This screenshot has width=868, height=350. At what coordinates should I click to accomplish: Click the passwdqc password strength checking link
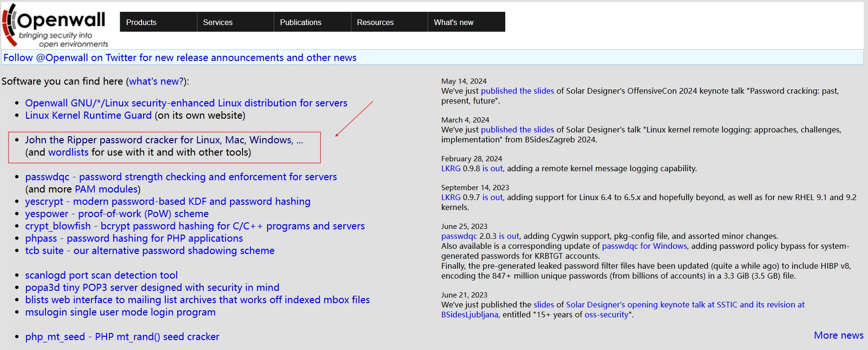coord(180,177)
